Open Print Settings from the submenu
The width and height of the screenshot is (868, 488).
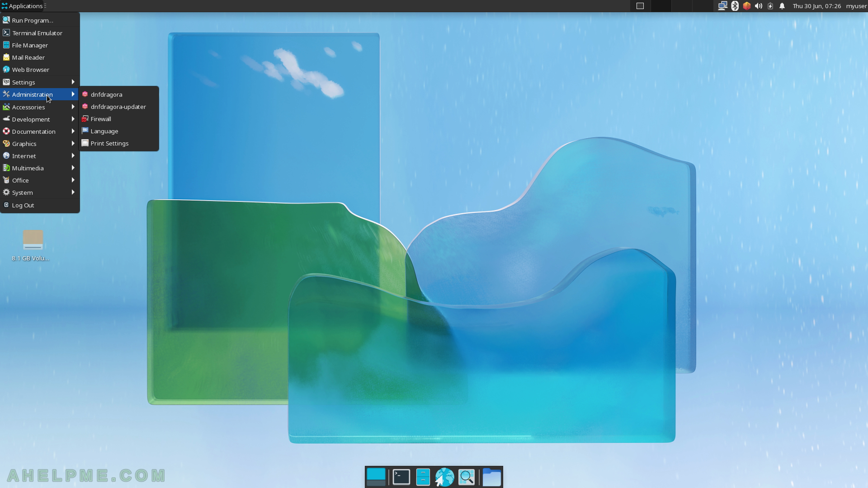[x=119, y=143]
